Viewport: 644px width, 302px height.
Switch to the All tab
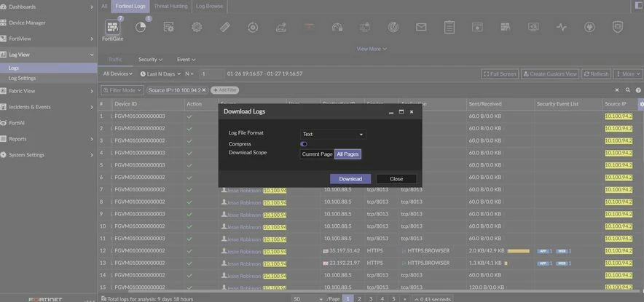point(104,6)
